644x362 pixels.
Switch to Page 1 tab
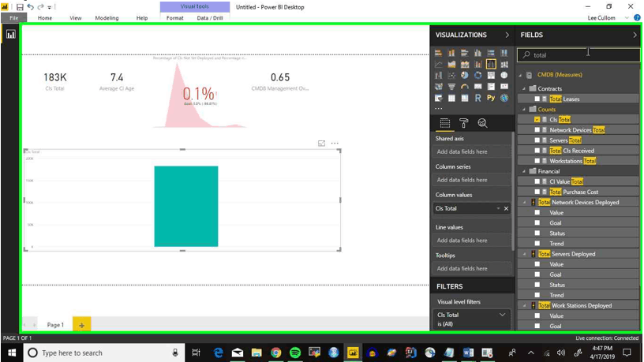coord(55,325)
